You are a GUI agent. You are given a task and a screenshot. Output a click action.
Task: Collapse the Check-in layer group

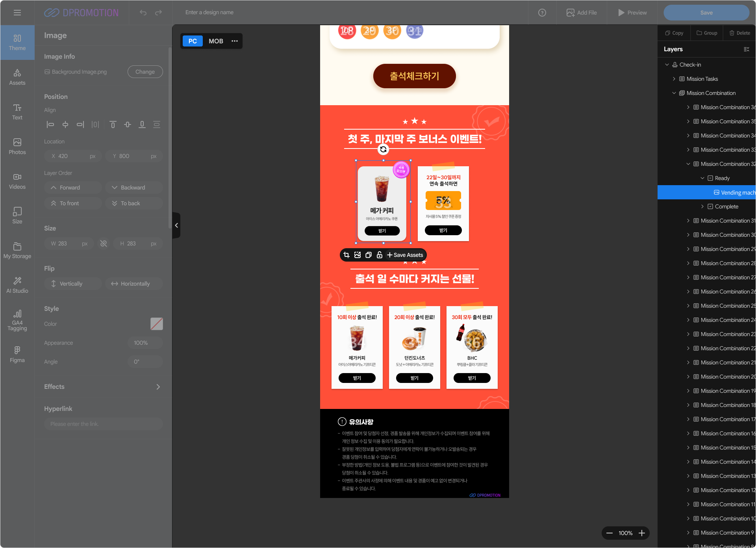[x=667, y=65]
